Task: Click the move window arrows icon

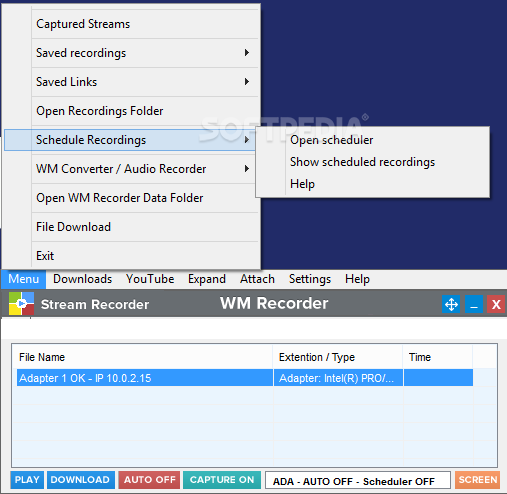Action: pos(451,304)
